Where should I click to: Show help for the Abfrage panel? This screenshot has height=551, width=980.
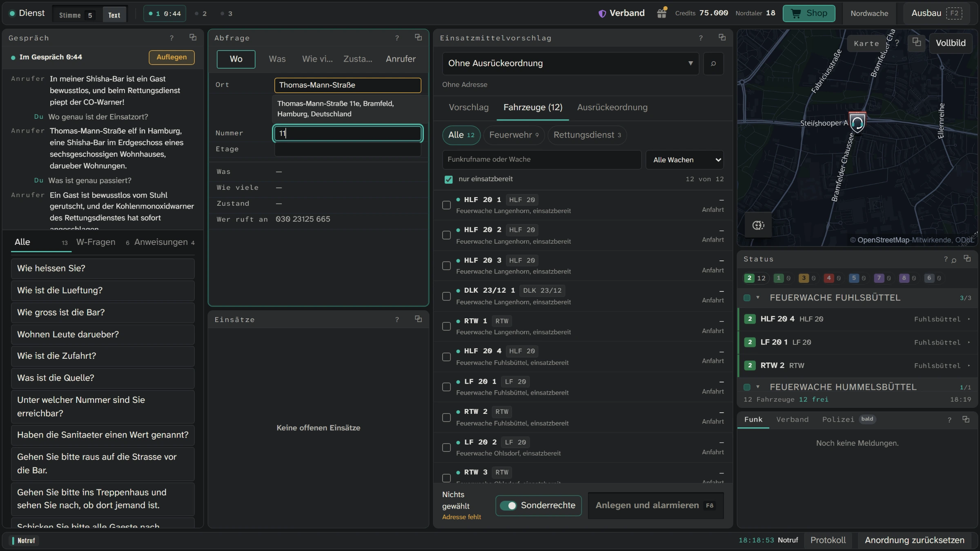pos(397,38)
